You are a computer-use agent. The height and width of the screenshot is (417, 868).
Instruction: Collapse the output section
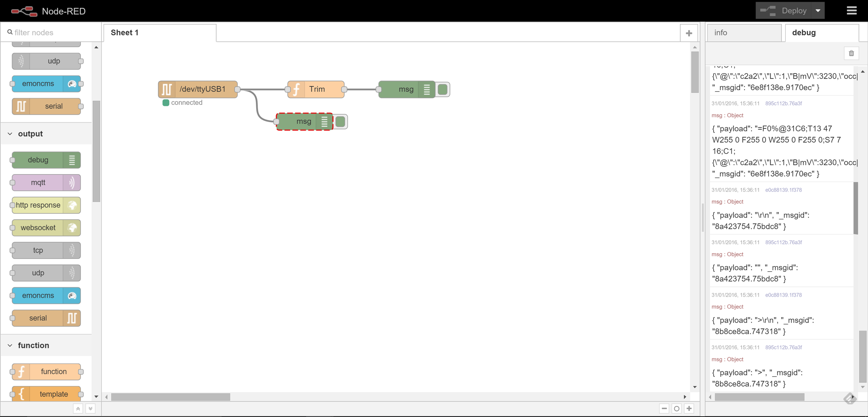tap(10, 134)
